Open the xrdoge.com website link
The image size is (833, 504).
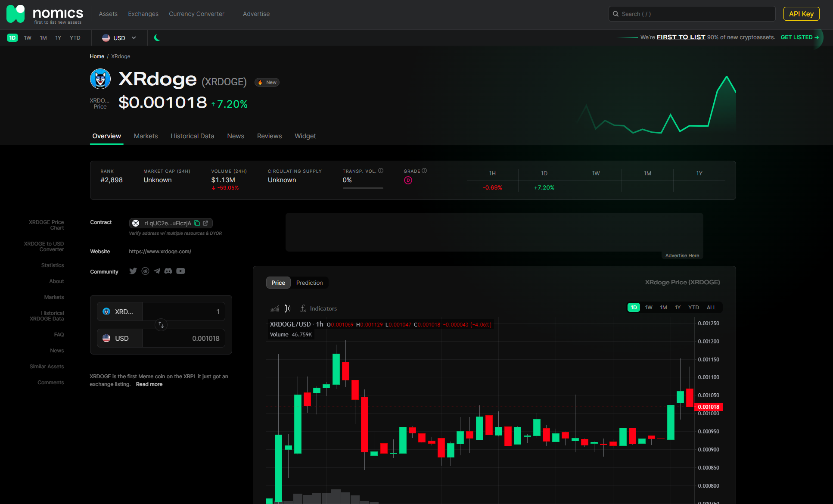[160, 252]
